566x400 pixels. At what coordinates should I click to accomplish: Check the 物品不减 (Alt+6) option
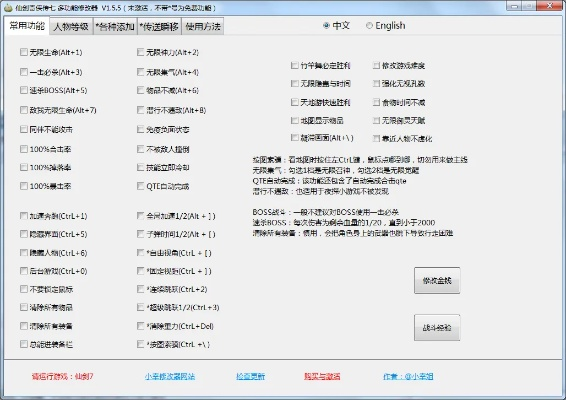[140, 90]
